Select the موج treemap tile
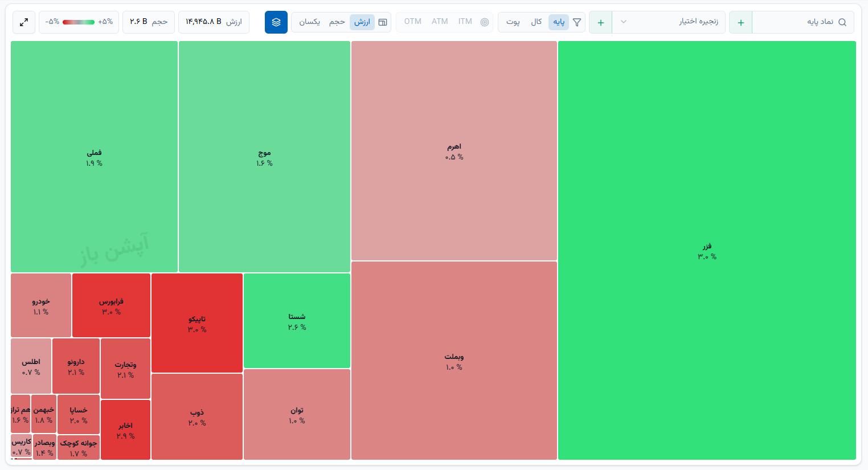This screenshot has height=470, width=868. pos(264,157)
